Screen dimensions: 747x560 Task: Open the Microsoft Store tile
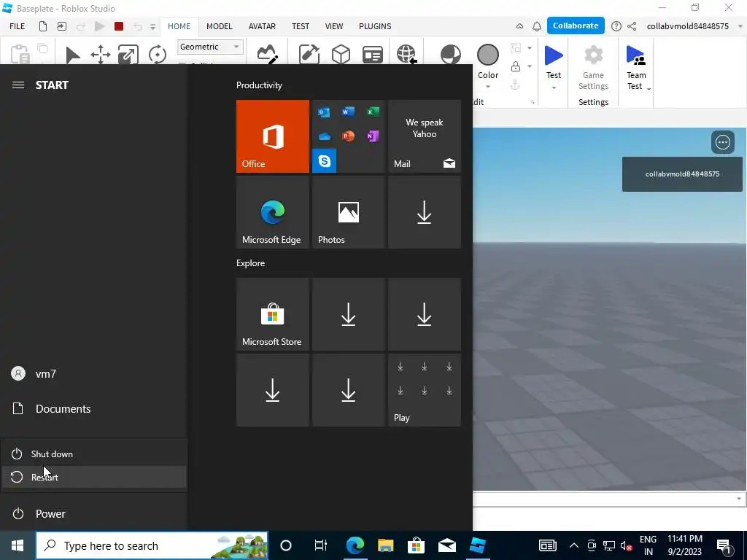point(273,314)
